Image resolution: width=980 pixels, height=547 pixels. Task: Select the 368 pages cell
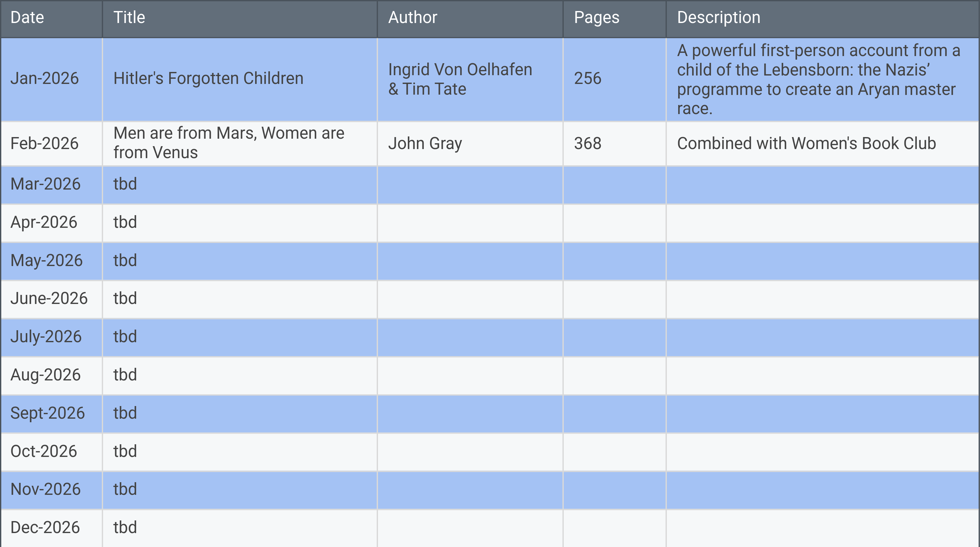587,144
